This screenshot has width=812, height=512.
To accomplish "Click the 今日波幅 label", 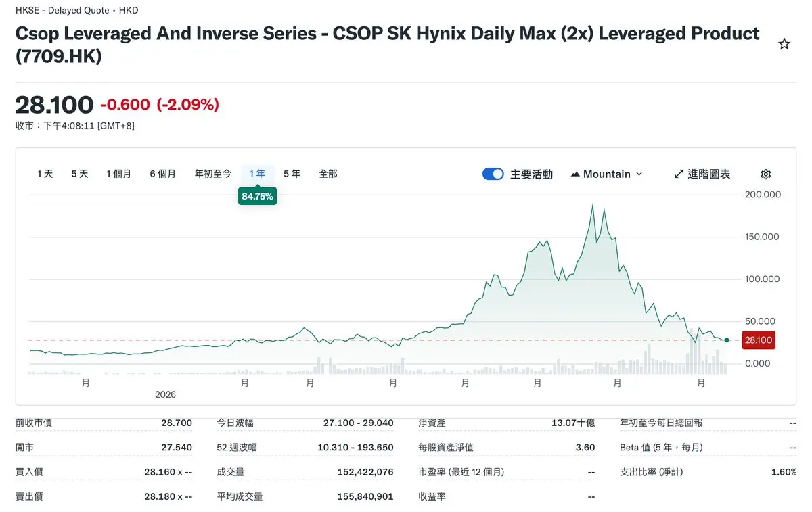I will point(235,423).
